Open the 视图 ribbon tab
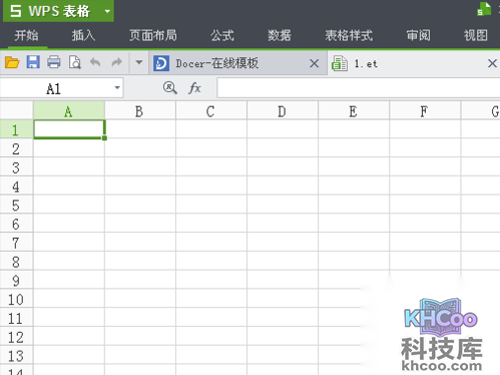Image resolution: width=500 pixels, height=375 pixels. [476, 35]
